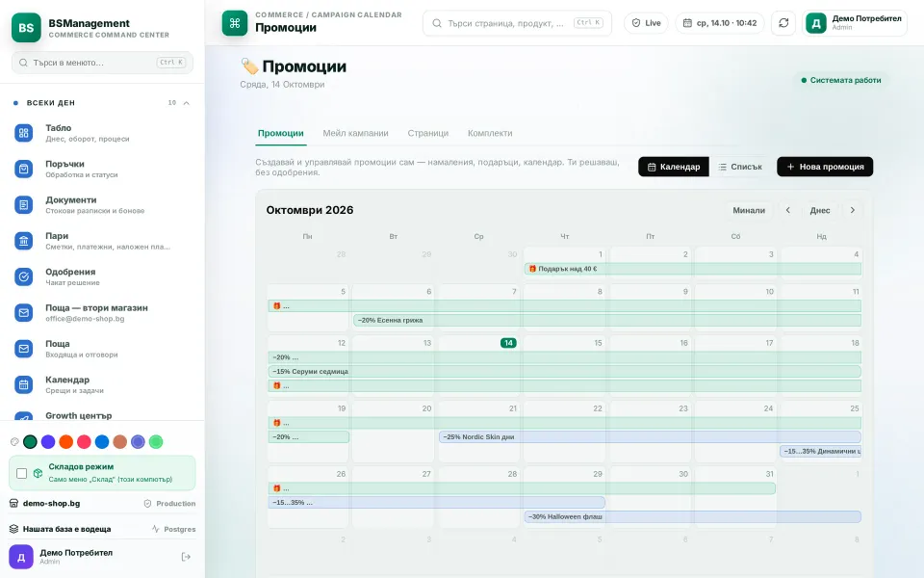
Task: Select the pink-red theme swatch
Action: (85, 442)
